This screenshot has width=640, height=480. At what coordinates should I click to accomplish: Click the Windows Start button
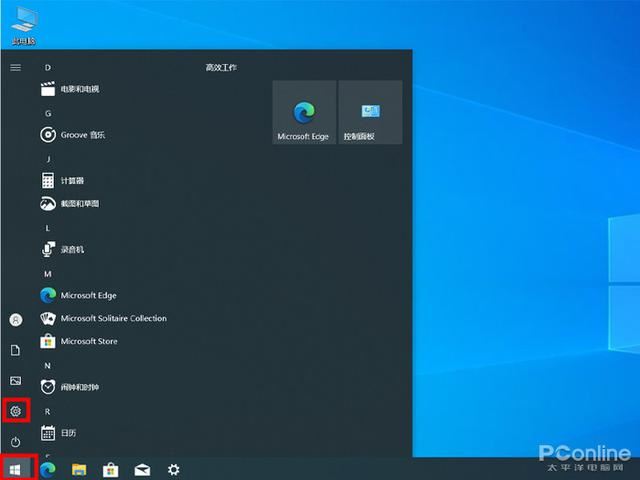16,468
